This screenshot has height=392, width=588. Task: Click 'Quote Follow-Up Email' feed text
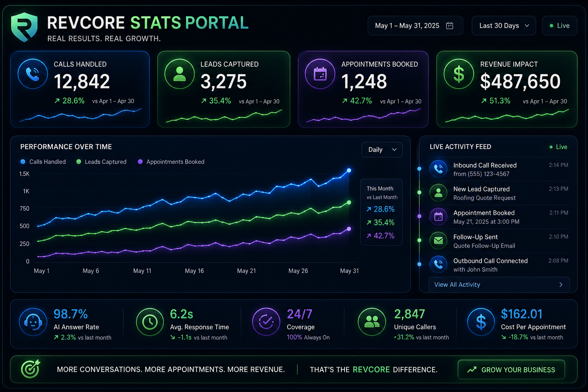pos(484,246)
